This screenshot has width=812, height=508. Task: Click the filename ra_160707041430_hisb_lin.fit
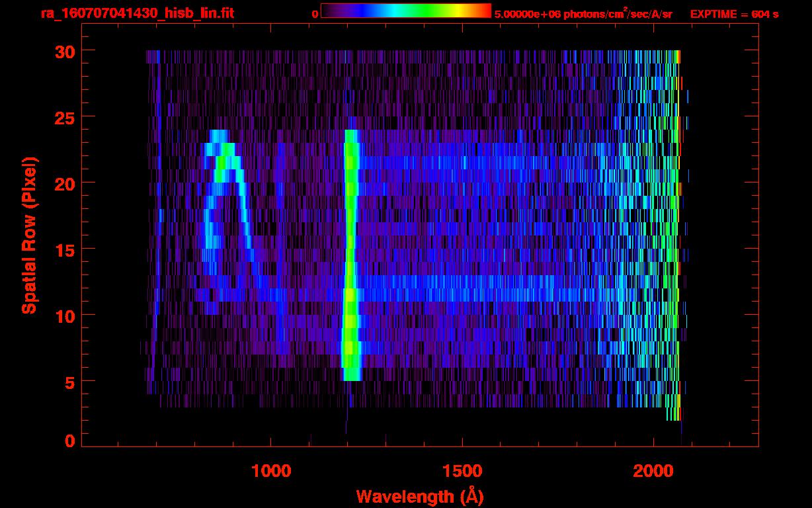137,13
